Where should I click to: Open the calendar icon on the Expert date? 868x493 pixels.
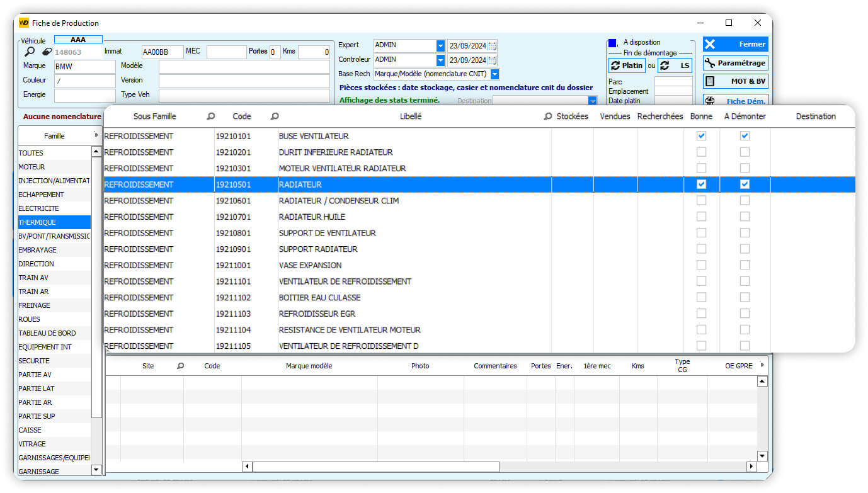point(492,46)
